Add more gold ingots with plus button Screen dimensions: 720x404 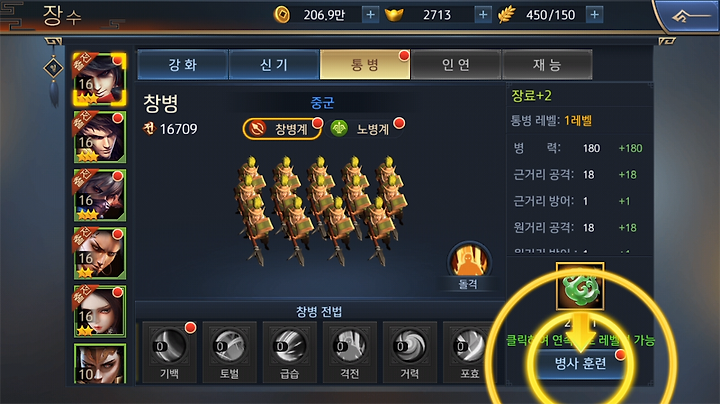point(483,15)
